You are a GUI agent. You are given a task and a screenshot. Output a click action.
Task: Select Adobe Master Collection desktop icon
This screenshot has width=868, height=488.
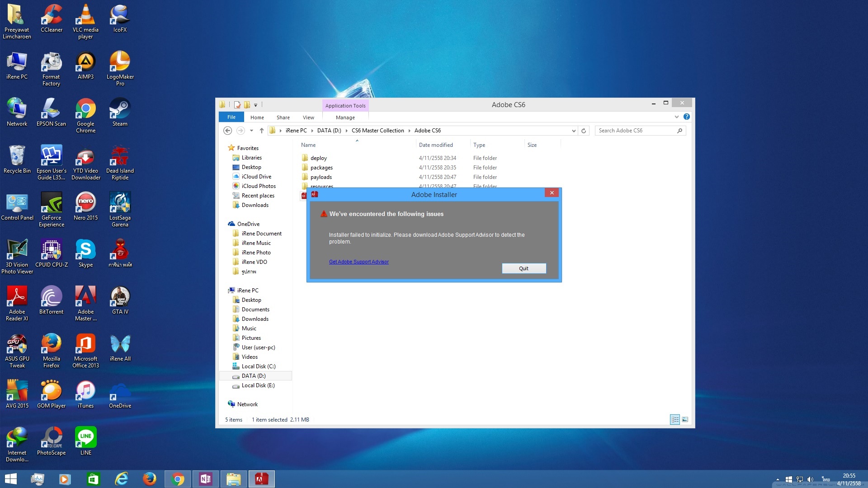coord(85,304)
